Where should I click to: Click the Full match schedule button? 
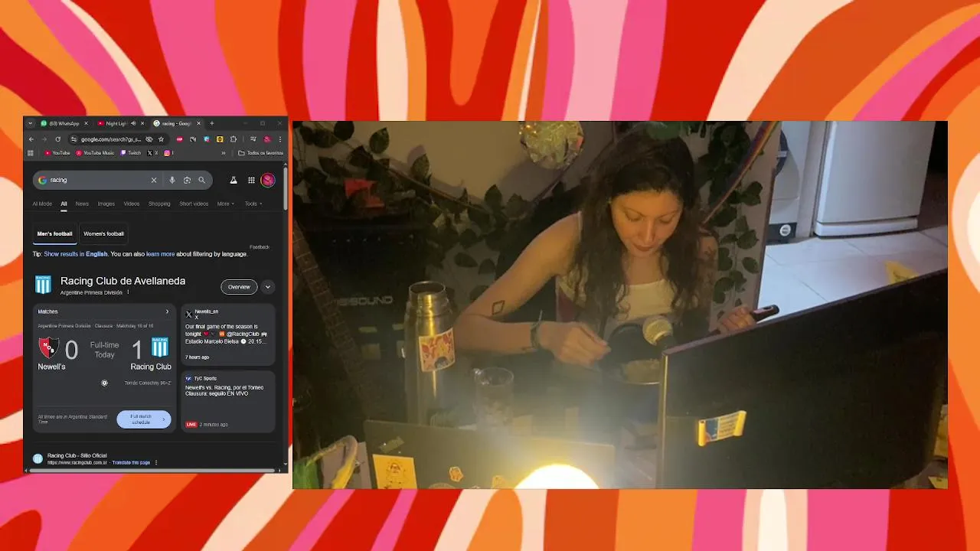tap(143, 419)
